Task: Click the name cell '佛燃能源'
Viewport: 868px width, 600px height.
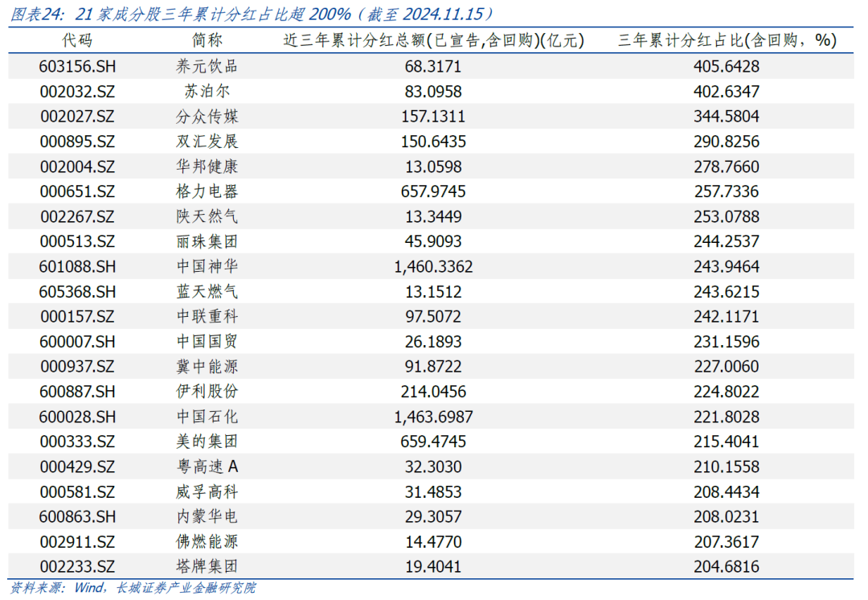Action: (207, 542)
